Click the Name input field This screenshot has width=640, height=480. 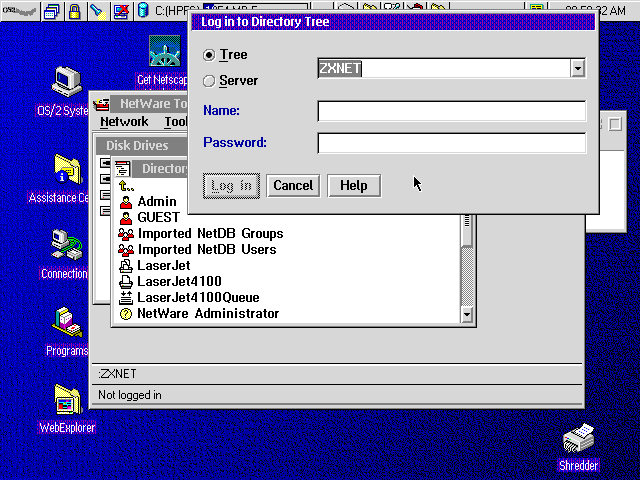click(x=452, y=111)
